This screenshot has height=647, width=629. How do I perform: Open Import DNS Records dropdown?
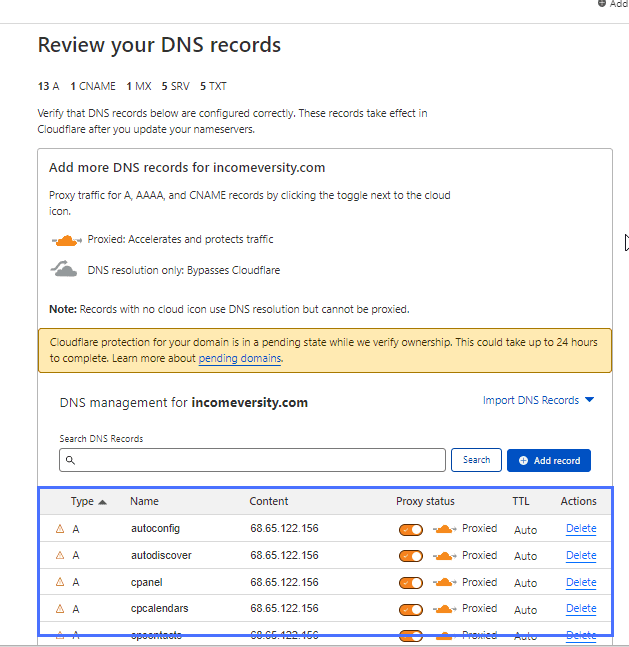coord(538,400)
